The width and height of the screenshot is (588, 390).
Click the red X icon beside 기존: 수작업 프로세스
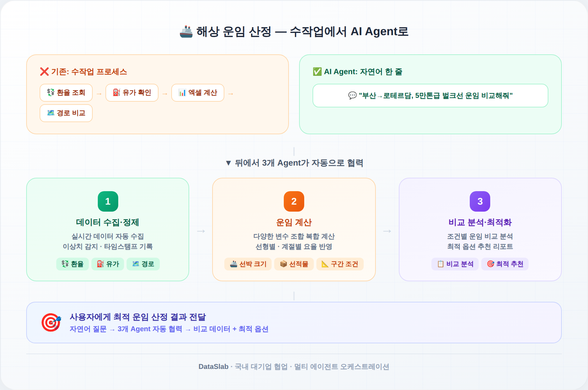pyautogui.click(x=44, y=72)
